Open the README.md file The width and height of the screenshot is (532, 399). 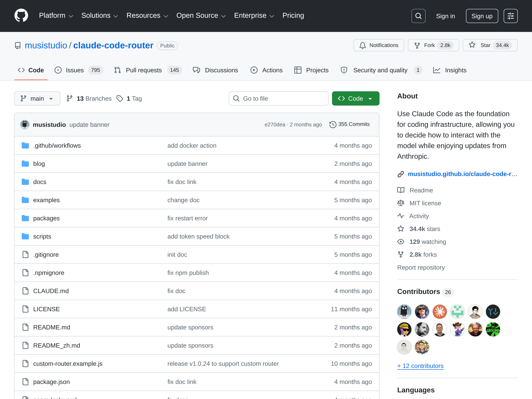(x=52, y=327)
